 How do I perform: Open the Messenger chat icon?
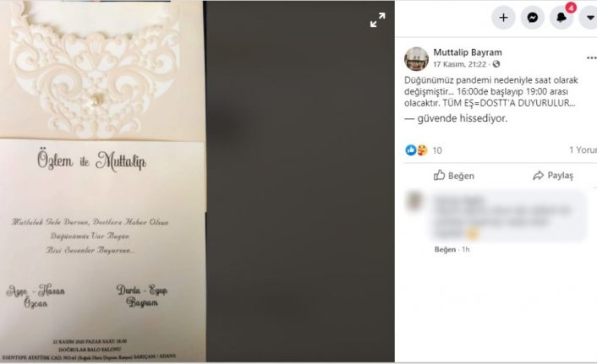click(532, 18)
